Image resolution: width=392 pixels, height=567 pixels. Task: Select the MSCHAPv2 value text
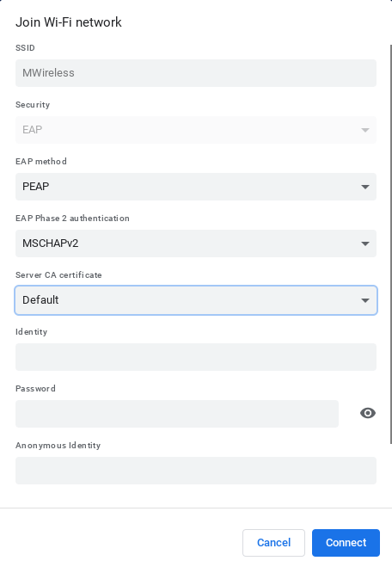[x=50, y=243]
